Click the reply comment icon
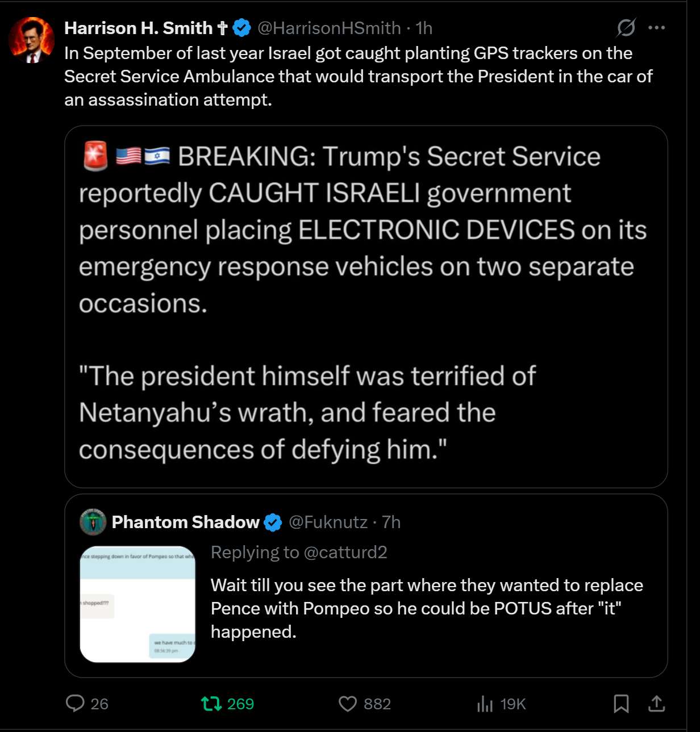The width and height of the screenshot is (700, 732). (75, 704)
